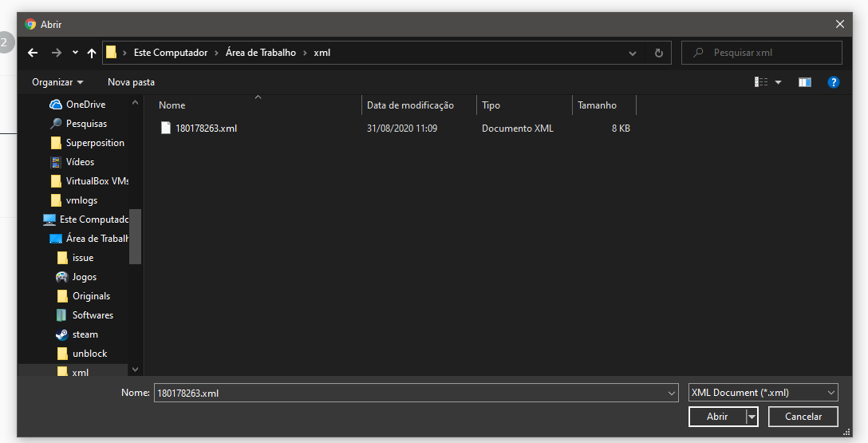Open help with the question mark icon
This screenshot has height=443, width=868.
click(x=834, y=82)
